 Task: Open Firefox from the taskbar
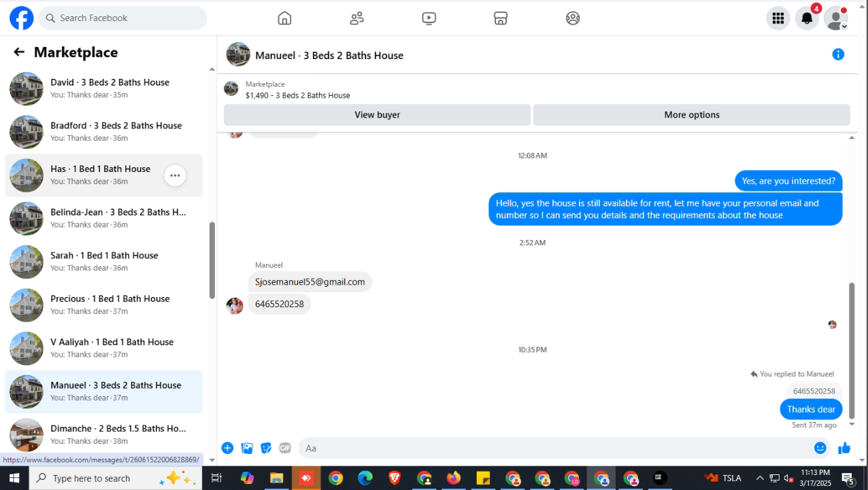coord(454,478)
